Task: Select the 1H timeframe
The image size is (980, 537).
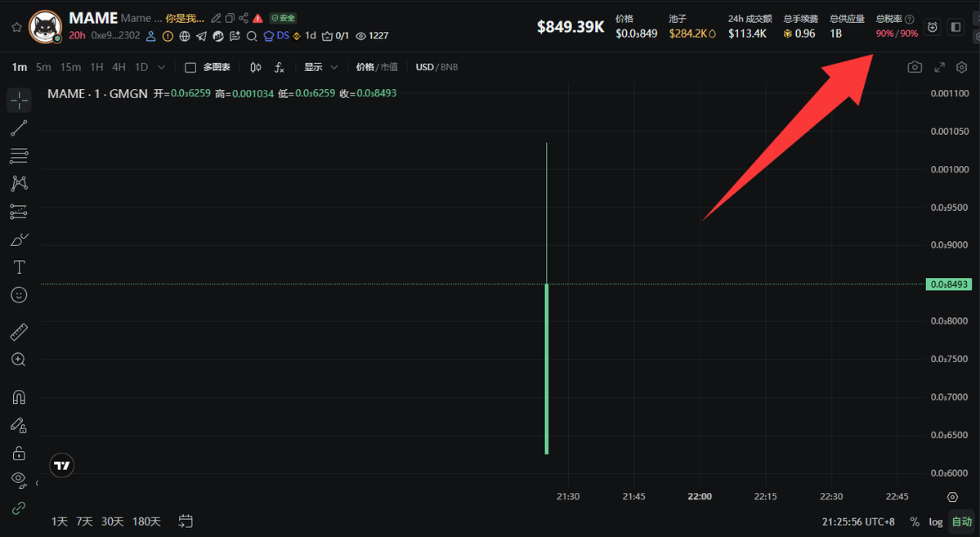Action: click(96, 67)
